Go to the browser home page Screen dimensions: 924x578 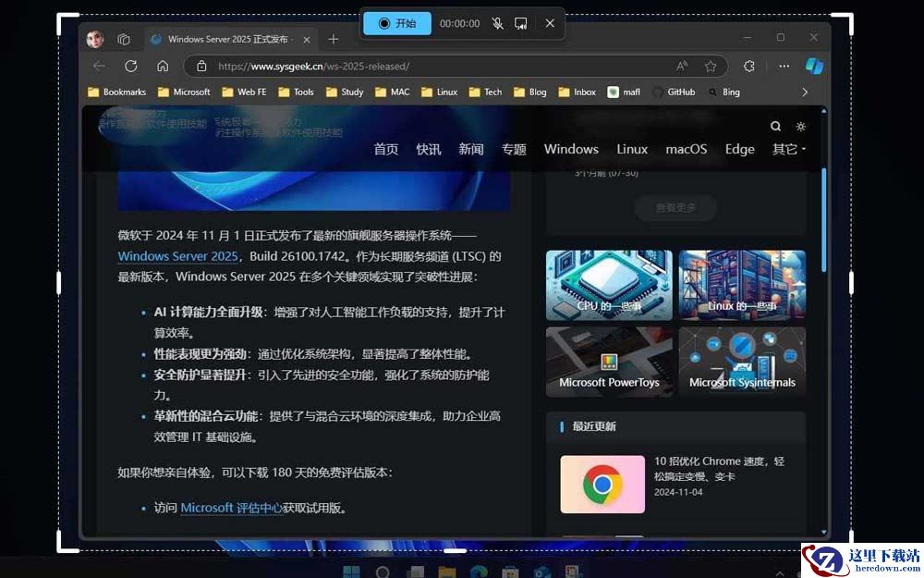pos(163,66)
